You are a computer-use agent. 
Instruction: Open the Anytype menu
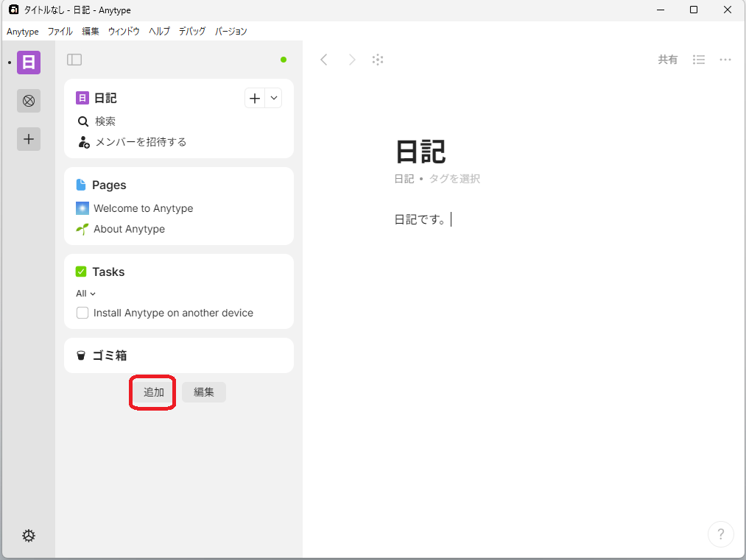point(23,32)
